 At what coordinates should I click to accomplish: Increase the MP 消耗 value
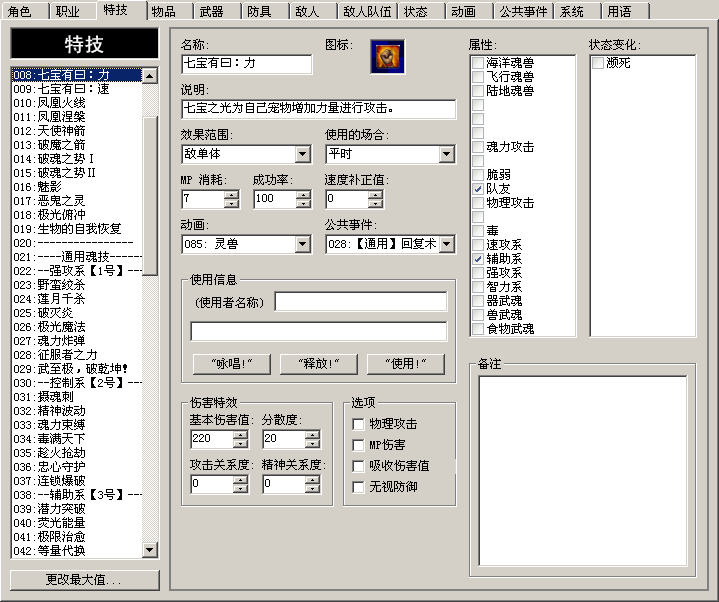pyautogui.click(x=231, y=195)
